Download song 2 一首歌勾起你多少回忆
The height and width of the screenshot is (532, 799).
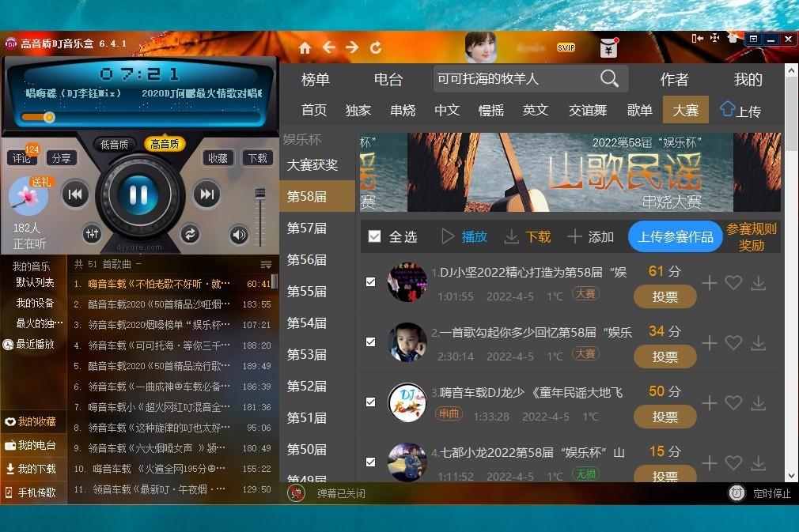coord(758,342)
